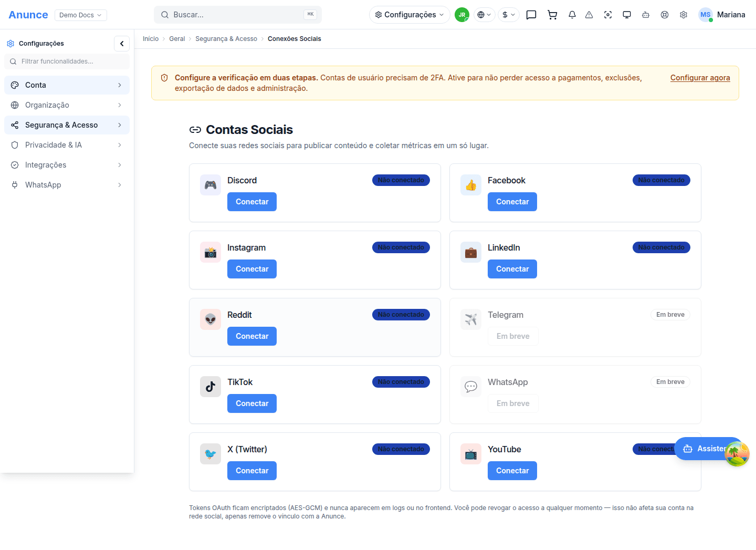Open the chat messages icon

[531, 15]
